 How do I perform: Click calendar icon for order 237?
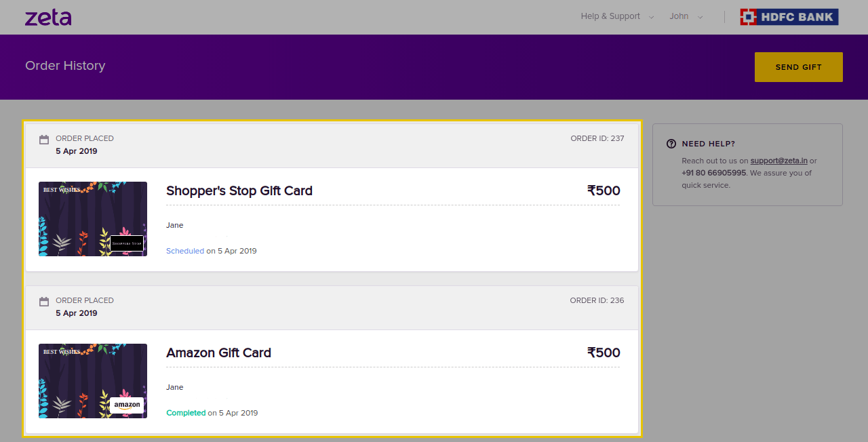[x=44, y=140]
